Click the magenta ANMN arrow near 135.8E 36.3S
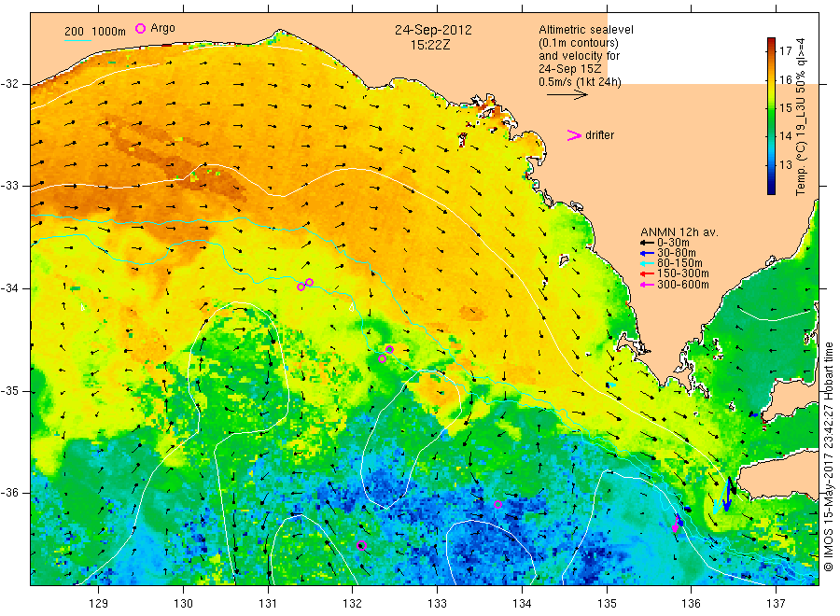The height and width of the screenshot is (616, 840). click(675, 525)
